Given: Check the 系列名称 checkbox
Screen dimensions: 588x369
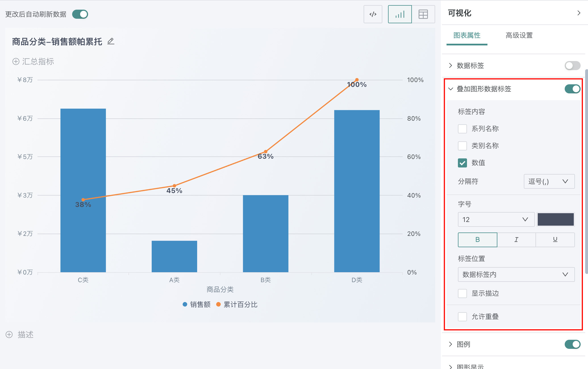Looking at the screenshot, I should tap(462, 129).
